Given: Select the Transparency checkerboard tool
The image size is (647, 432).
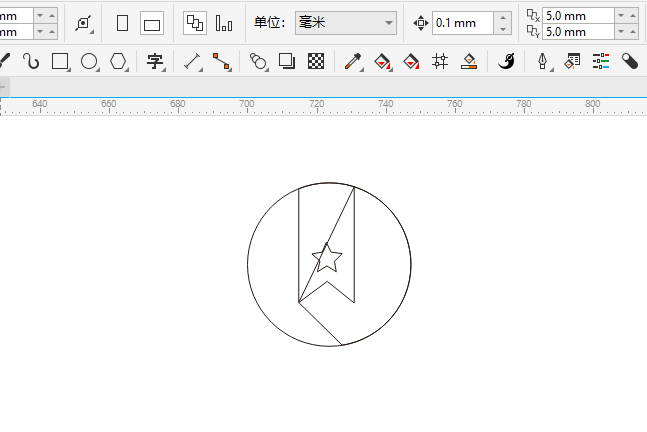Looking at the screenshot, I should click(316, 61).
